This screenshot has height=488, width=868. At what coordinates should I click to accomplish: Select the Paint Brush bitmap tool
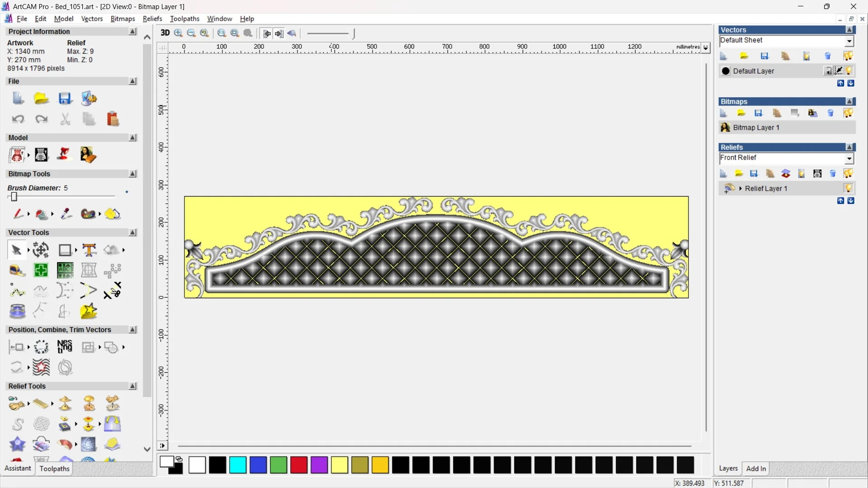point(17,214)
